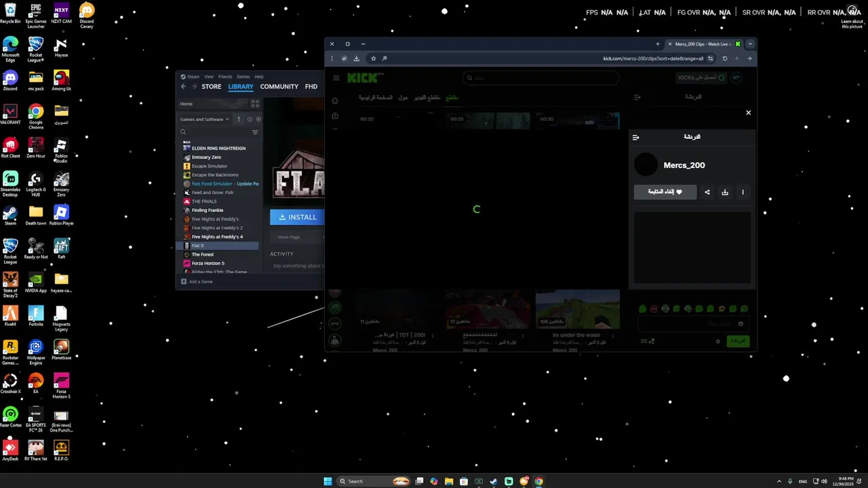Open the View menu in Steam
The height and width of the screenshot is (488, 868).
(x=209, y=77)
